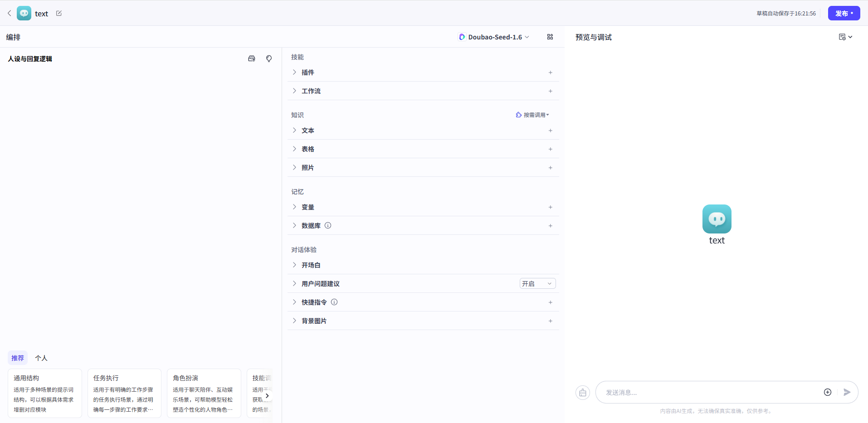Screen dimensions: 868x423
Task: Click the text bot avatar in preview
Action: (717, 219)
